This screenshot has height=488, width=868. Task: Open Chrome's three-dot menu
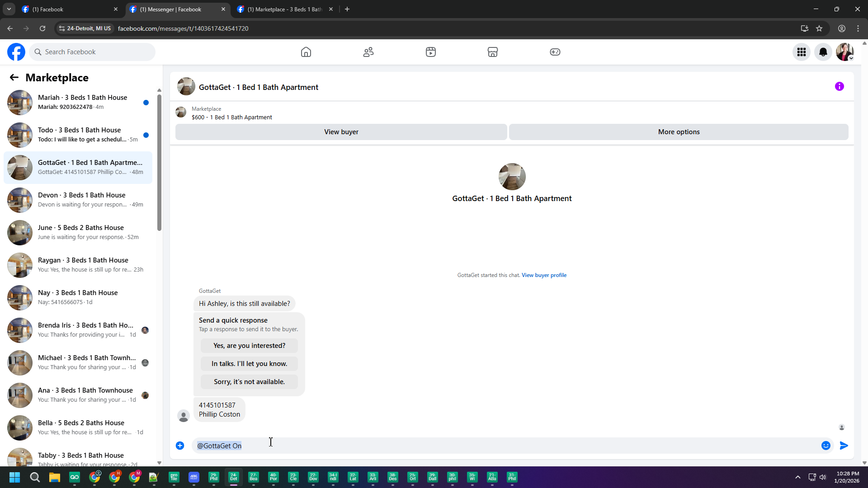coord(858,28)
